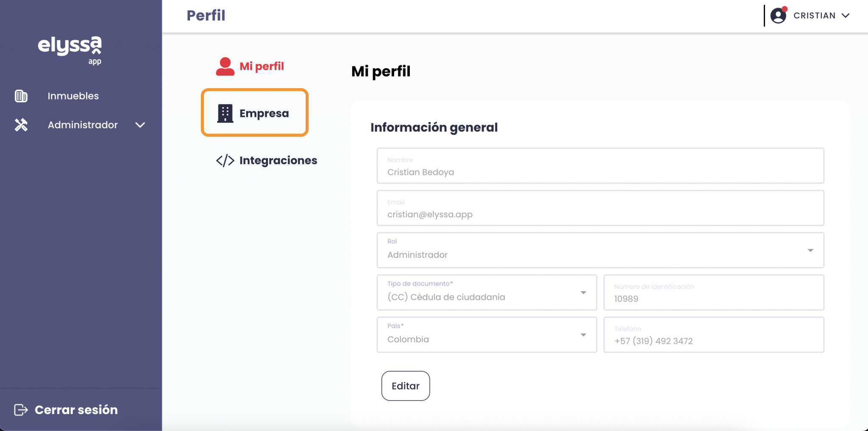Switch to the Empresa tab
Viewport: 868px width, 431px height.
tap(264, 113)
